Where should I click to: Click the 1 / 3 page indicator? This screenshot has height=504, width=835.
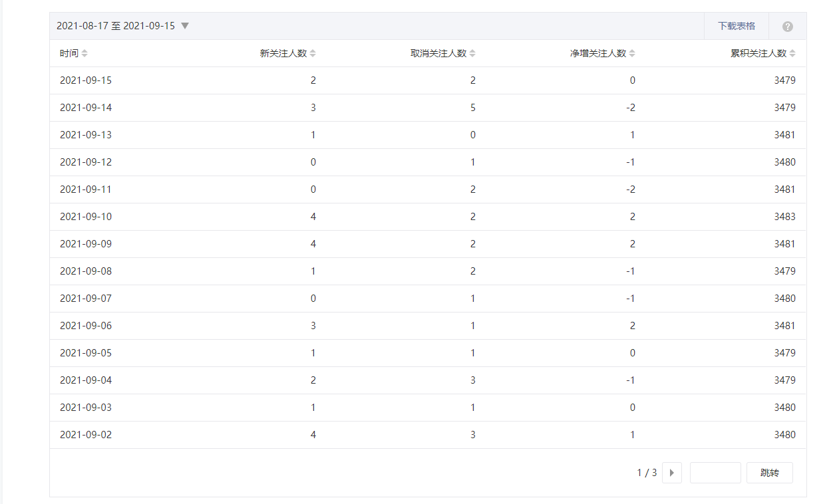click(647, 473)
